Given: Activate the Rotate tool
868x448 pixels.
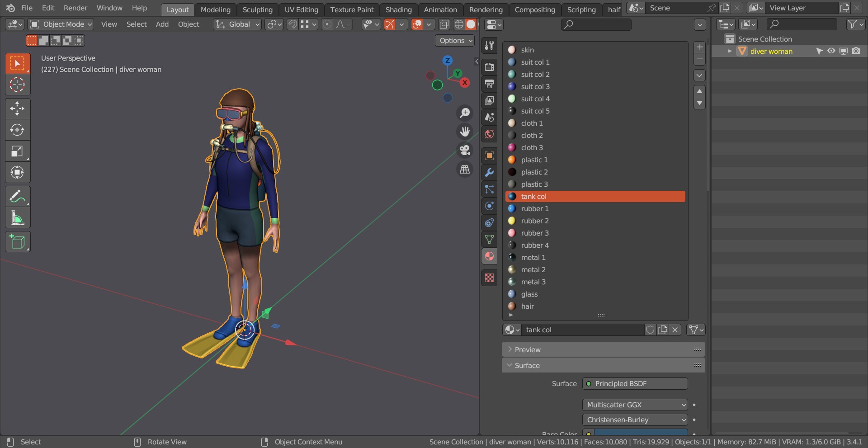Looking at the screenshot, I should tap(18, 130).
